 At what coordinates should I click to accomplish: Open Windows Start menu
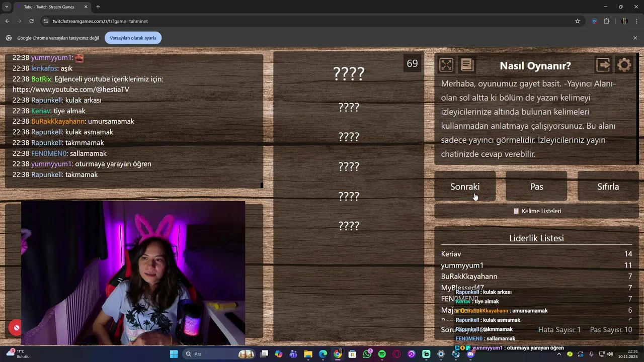[174, 354]
